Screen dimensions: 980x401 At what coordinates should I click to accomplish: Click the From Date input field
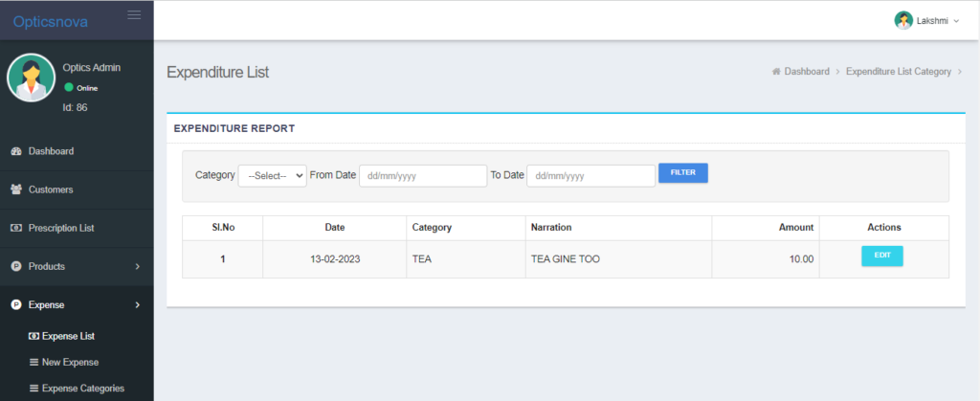pyautogui.click(x=422, y=176)
